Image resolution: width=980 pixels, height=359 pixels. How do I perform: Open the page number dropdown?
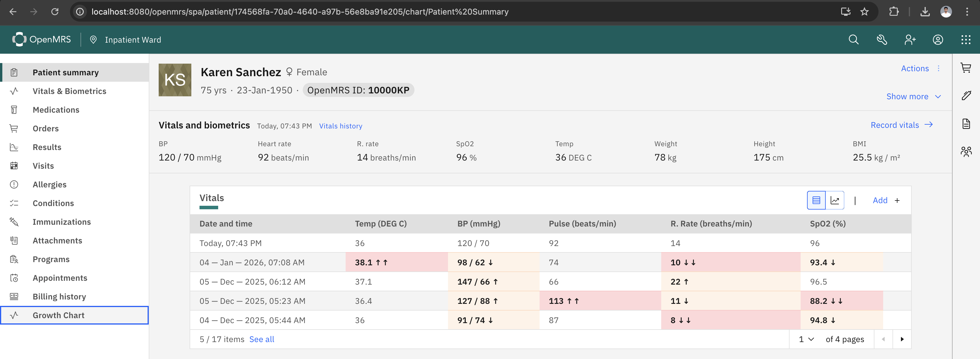[805, 339]
